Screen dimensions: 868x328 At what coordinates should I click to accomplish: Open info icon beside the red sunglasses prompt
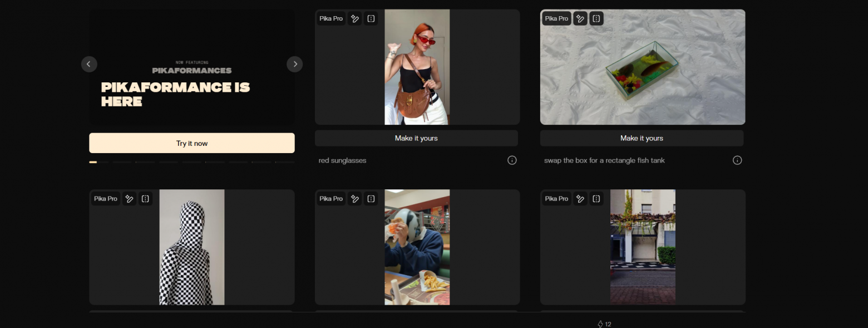512,160
